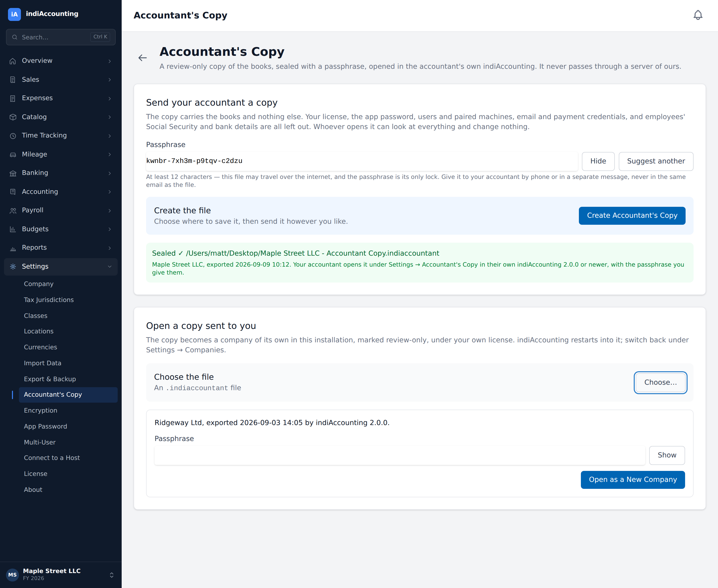Screen dimensions: 718x588
Task: Expand the Payroll section chevron
Action: [109, 211]
